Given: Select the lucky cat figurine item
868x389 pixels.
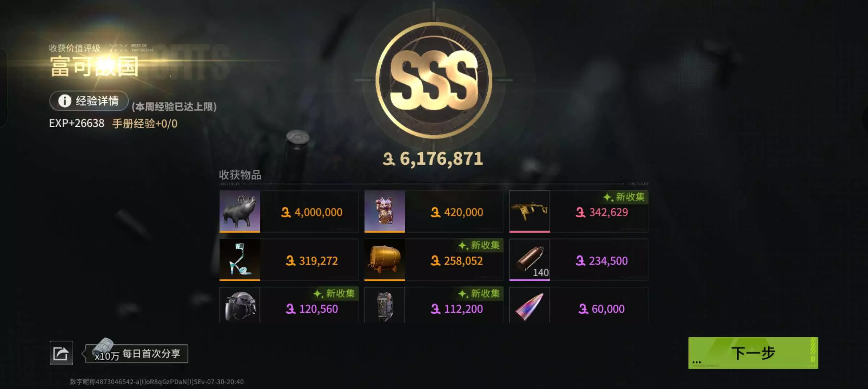Looking at the screenshot, I should click(385, 211).
